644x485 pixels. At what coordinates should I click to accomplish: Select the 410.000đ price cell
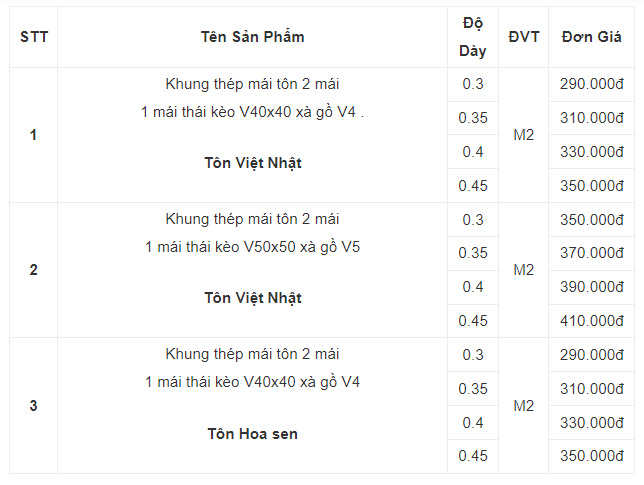point(592,321)
